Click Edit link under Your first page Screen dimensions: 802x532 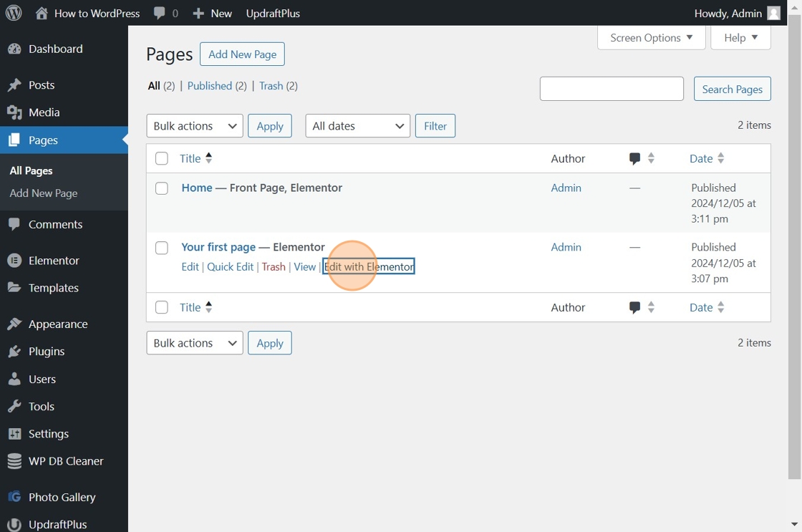coord(190,266)
